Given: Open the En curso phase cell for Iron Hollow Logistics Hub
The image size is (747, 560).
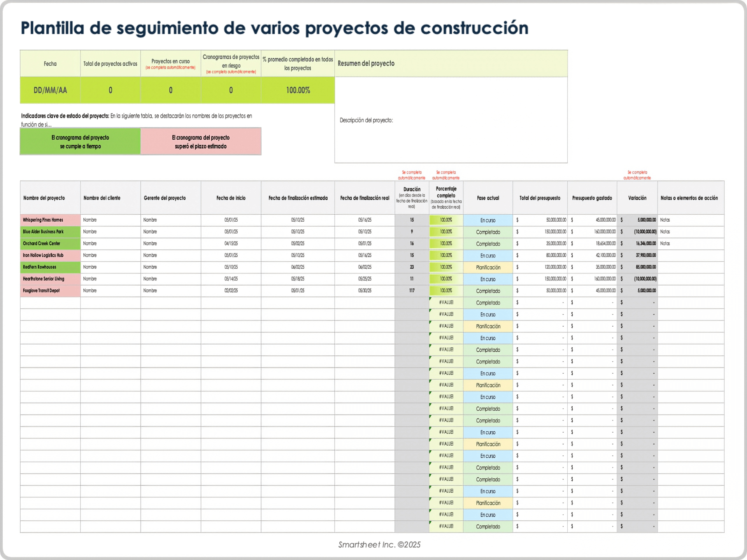Looking at the screenshot, I should coord(488,255).
